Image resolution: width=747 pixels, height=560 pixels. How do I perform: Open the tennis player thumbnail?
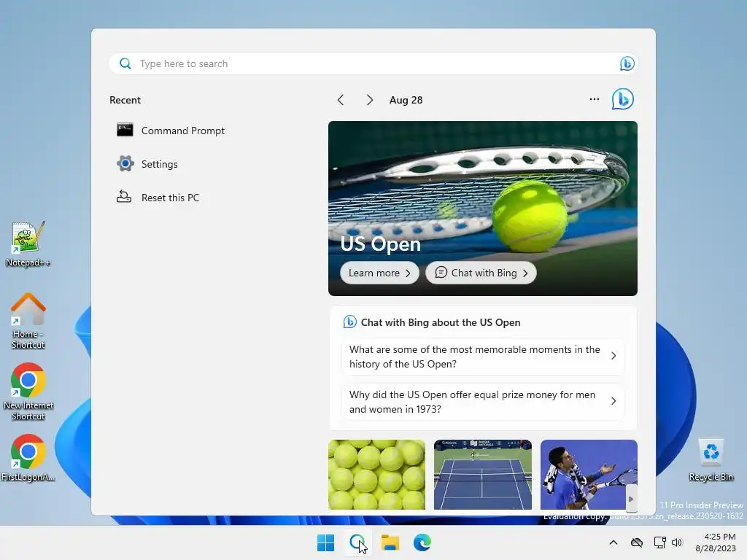click(x=589, y=475)
